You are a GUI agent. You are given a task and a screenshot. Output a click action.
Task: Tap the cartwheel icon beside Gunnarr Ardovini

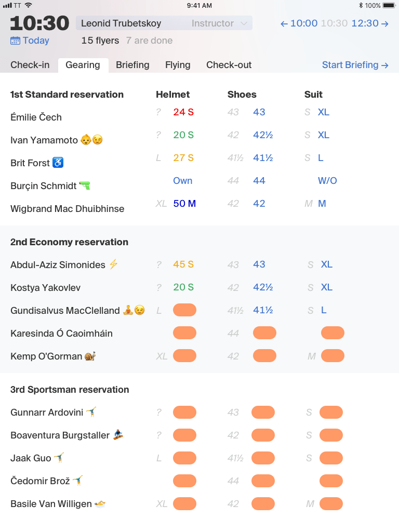click(91, 412)
